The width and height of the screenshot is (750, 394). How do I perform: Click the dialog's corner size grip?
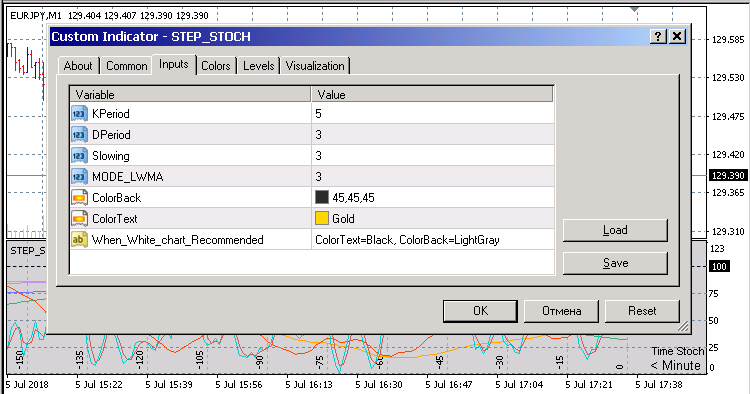point(684,326)
